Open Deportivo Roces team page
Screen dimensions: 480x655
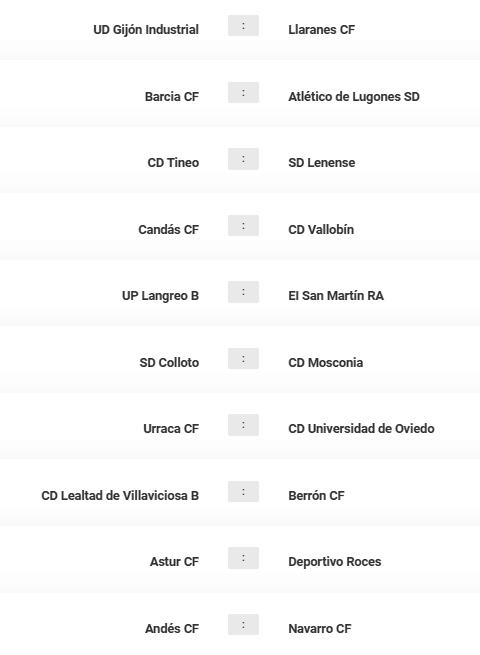pyautogui.click(x=335, y=562)
